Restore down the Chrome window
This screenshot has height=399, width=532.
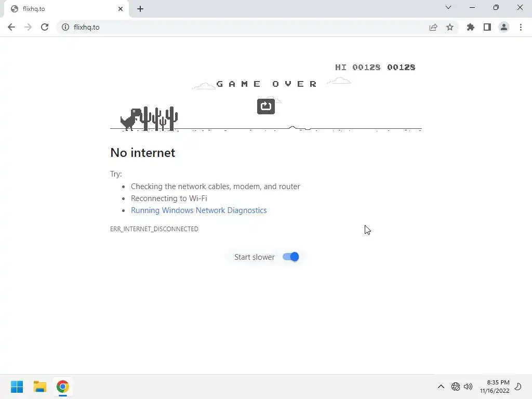point(496,7)
